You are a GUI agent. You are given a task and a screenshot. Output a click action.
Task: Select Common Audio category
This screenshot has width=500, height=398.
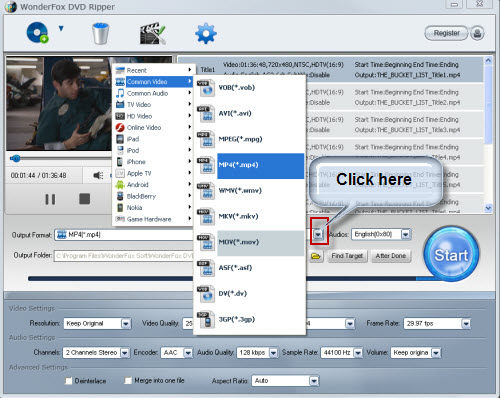pyautogui.click(x=153, y=93)
